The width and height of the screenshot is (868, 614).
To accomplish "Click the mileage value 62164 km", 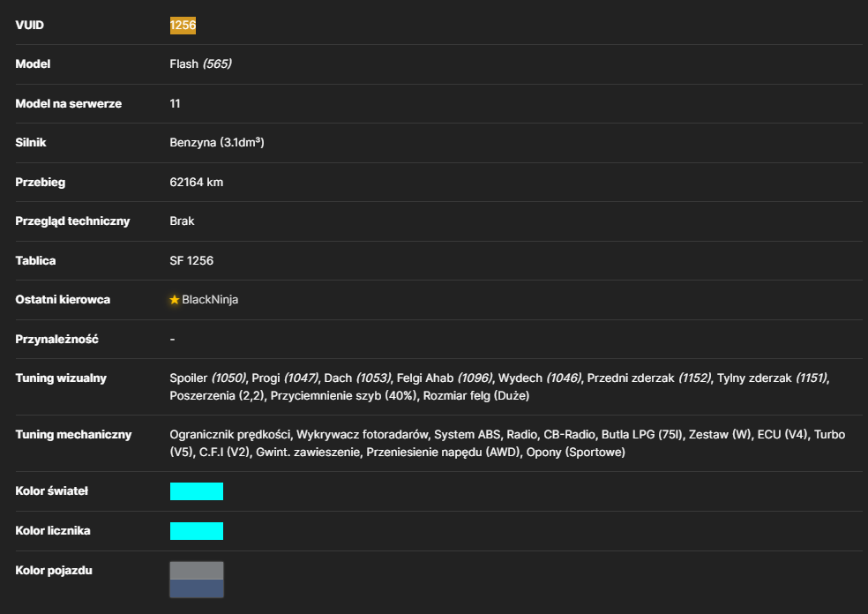I will (x=196, y=182).
